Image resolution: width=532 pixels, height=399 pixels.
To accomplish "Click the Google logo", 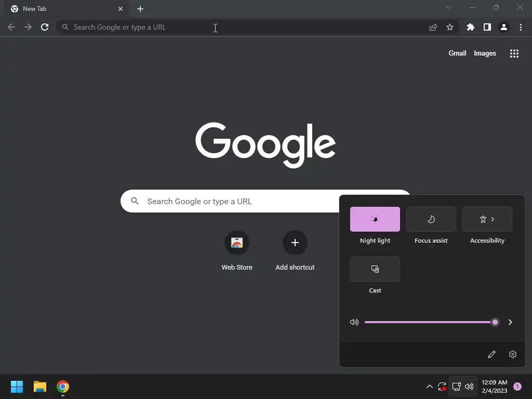I will coord(265,145).
